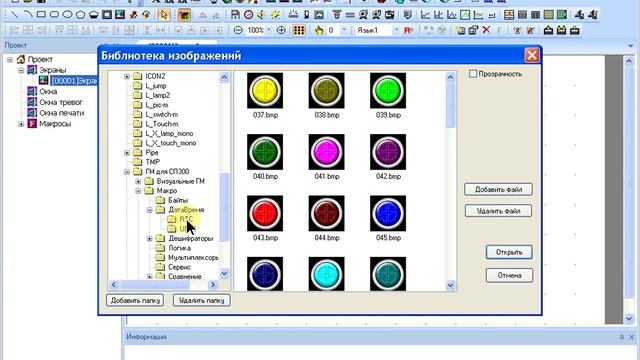
Task: Click the Экраны screens icon in project tree
Action: pos(32,70)
